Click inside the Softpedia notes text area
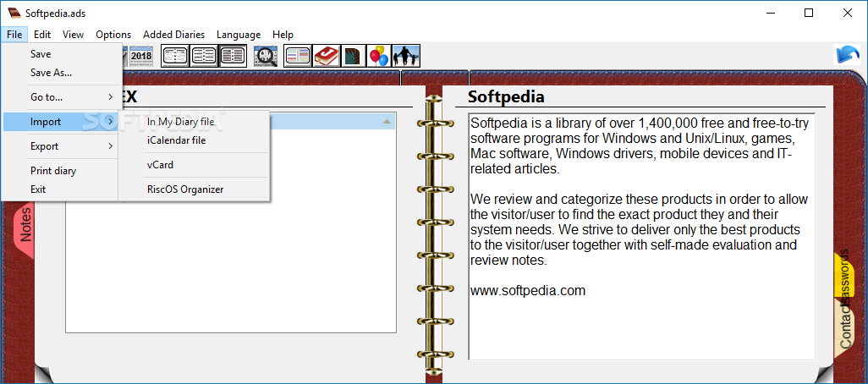Screen dimensions: 868x384 [x=641, y=236]
